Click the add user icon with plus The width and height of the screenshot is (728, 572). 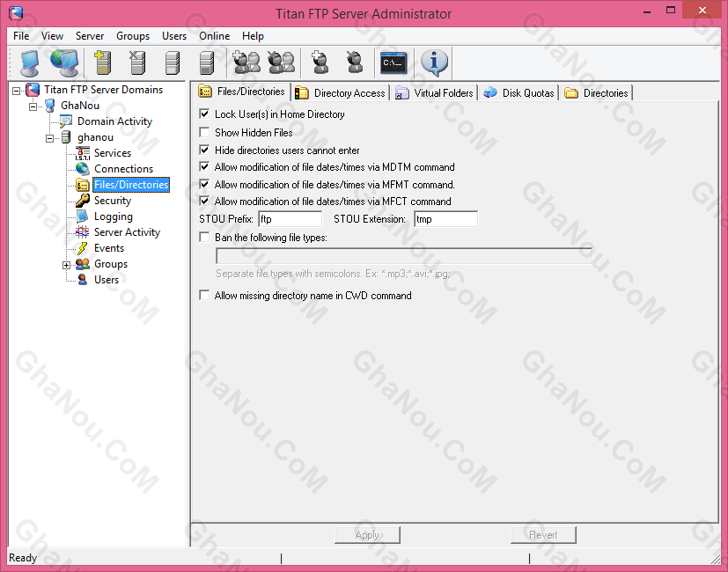point(320,62)
